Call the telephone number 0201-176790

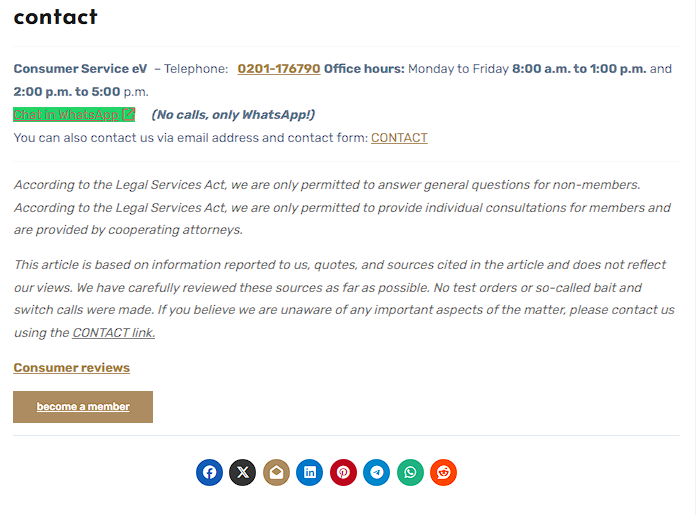click(x=279, y=69)
